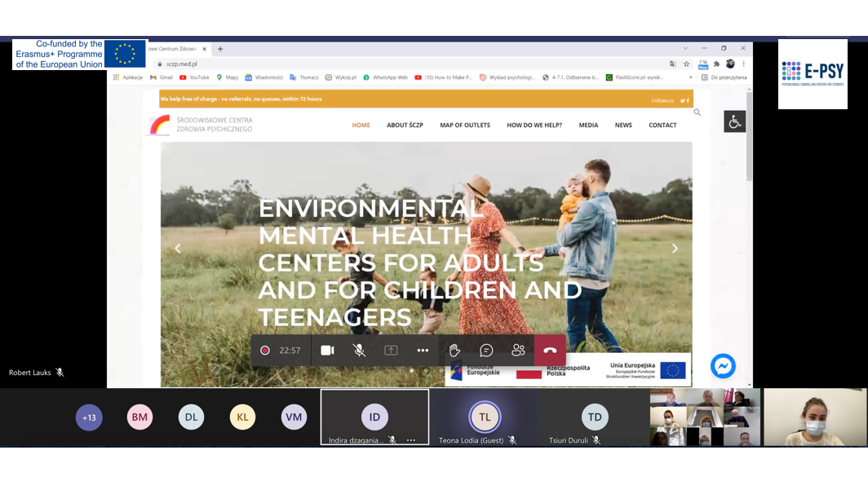Click the blue extension icon labeled New
The width and height of the screenshot is (868, 481).
click(x=703, y=64)
